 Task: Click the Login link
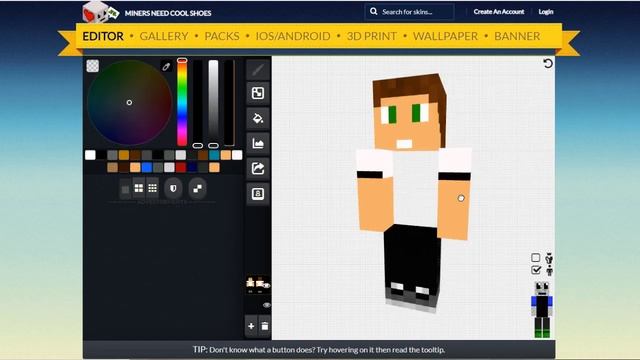546,12
